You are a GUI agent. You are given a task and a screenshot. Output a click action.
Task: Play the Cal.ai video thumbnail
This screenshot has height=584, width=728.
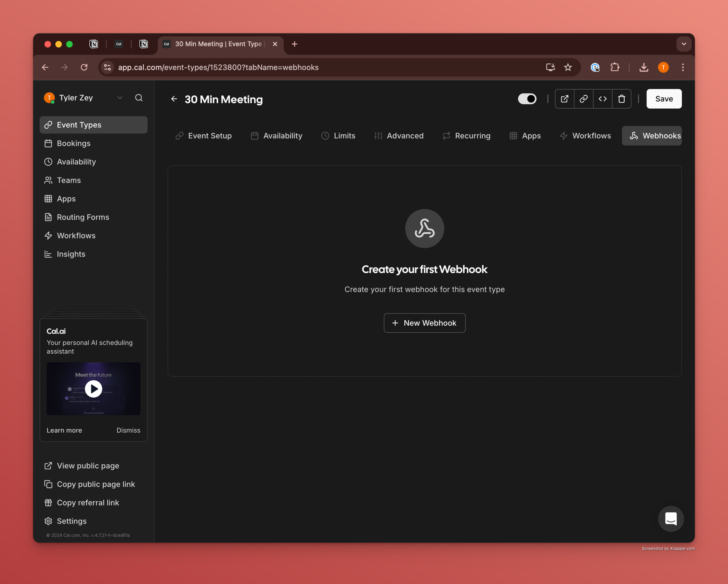coord(93,389)
